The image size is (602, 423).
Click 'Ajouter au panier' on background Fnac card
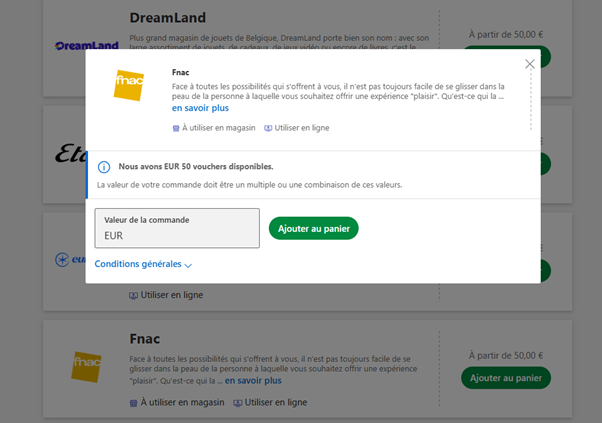[506, 378]
